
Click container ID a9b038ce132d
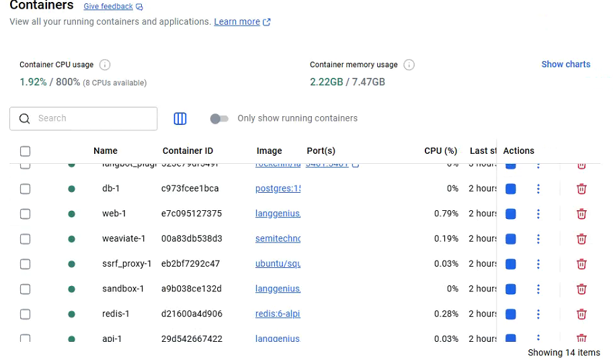[192, 288]
